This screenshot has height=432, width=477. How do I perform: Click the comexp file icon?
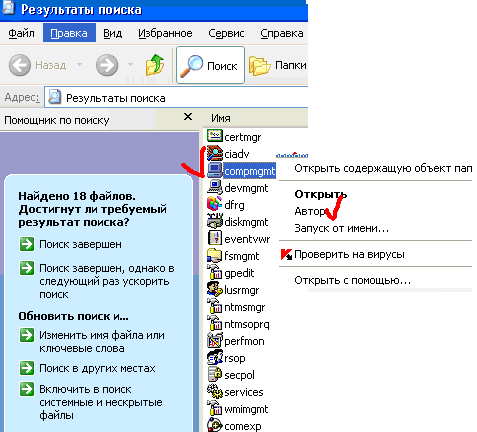tap(215, 425)
